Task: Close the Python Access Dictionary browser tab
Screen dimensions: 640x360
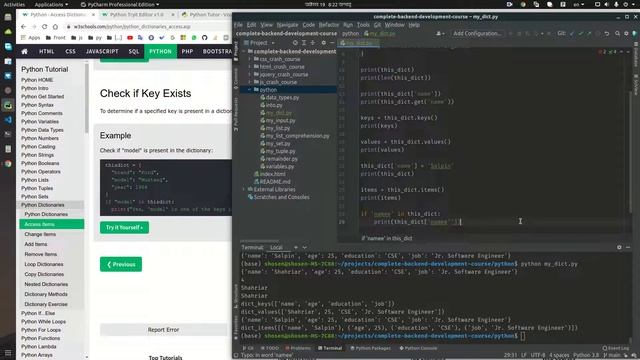Action: [93, 15]
